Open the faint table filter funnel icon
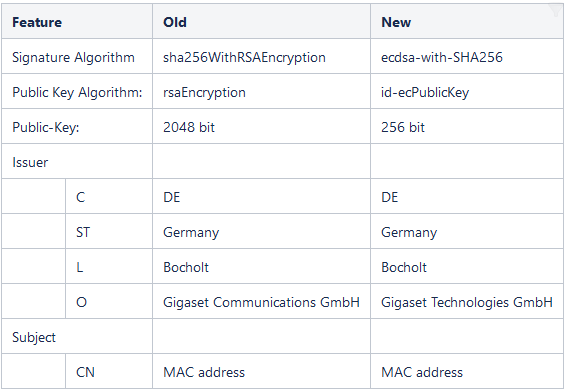The width and height of the screenshot is (567, 391). pyautogui.click(x=555, y=10)
